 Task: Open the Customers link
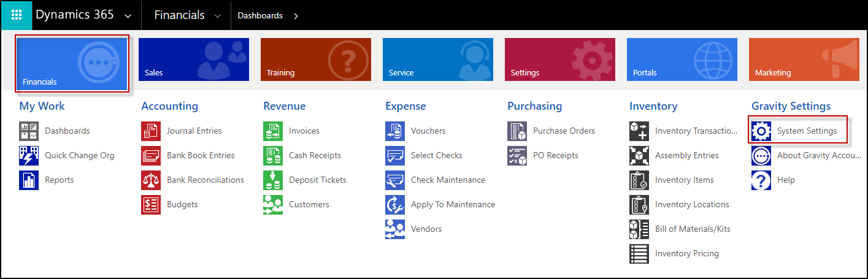309,204
